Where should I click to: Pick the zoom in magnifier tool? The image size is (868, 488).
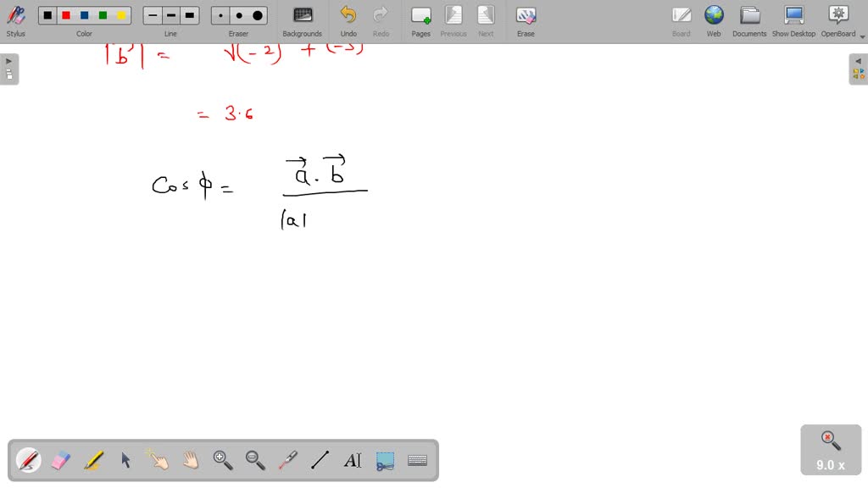click(x=223, y=460)
